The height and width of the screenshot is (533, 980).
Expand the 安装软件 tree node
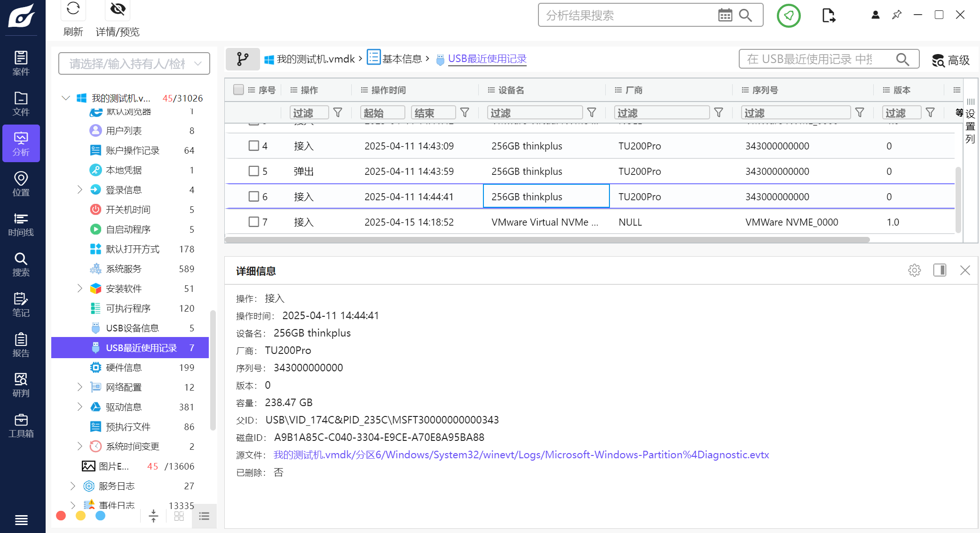[79, 288]
